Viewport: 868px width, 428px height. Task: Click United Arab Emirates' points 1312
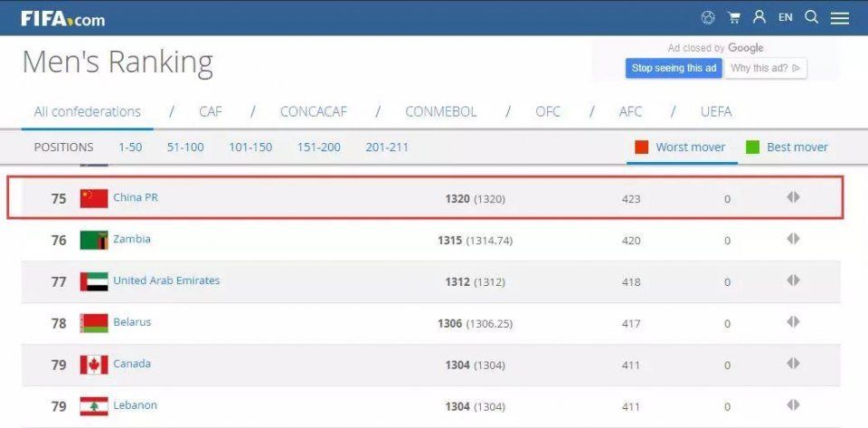[x=475, y=281]
